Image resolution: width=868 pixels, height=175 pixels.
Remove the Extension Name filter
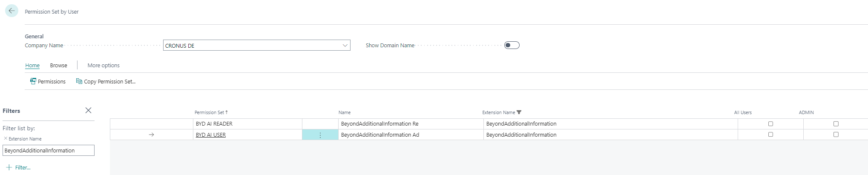6,138
